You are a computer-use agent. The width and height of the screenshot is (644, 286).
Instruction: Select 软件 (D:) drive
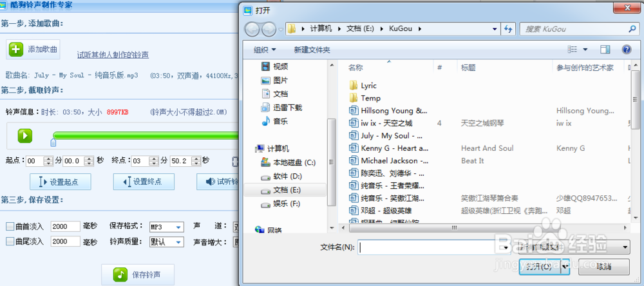click(282, 176)
